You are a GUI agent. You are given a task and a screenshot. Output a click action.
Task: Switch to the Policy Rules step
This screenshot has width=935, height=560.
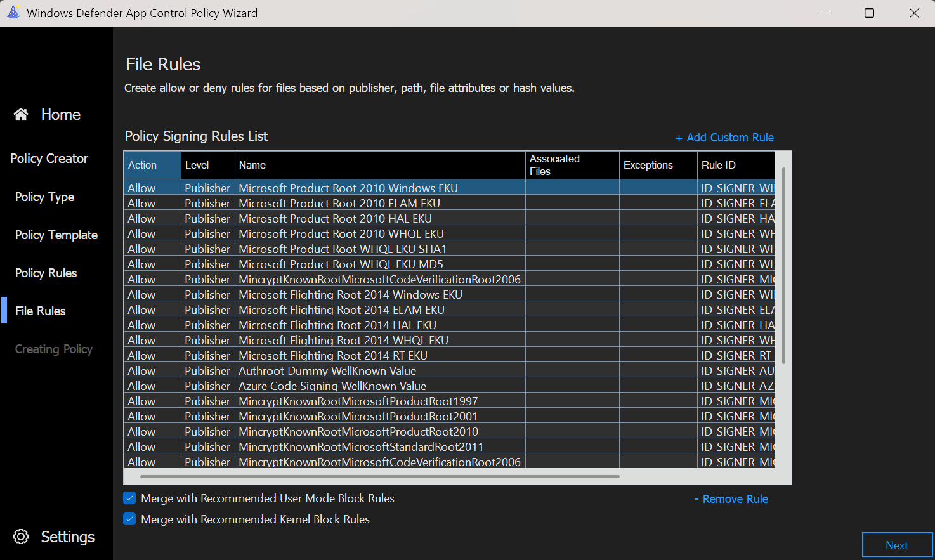click(46, 273)
